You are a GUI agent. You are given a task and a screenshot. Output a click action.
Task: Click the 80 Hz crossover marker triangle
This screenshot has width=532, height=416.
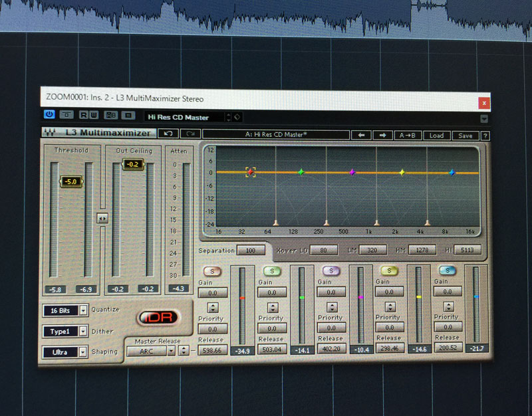pos(276,223)
